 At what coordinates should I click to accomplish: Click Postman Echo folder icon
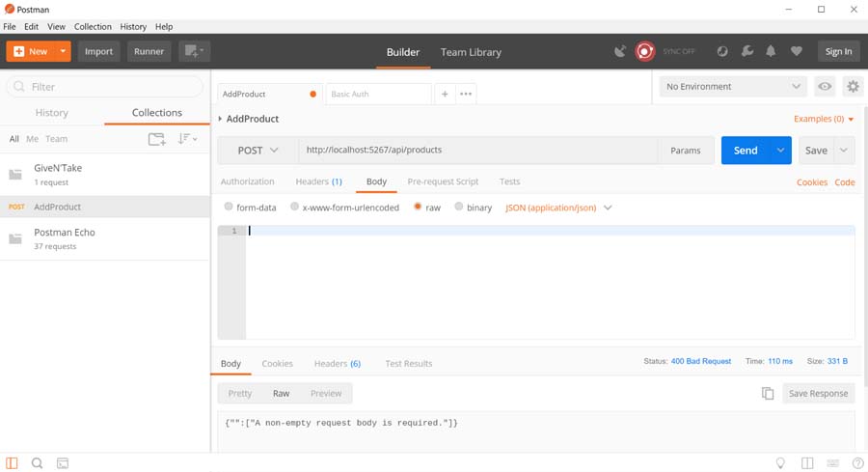(x=15, y=238)
